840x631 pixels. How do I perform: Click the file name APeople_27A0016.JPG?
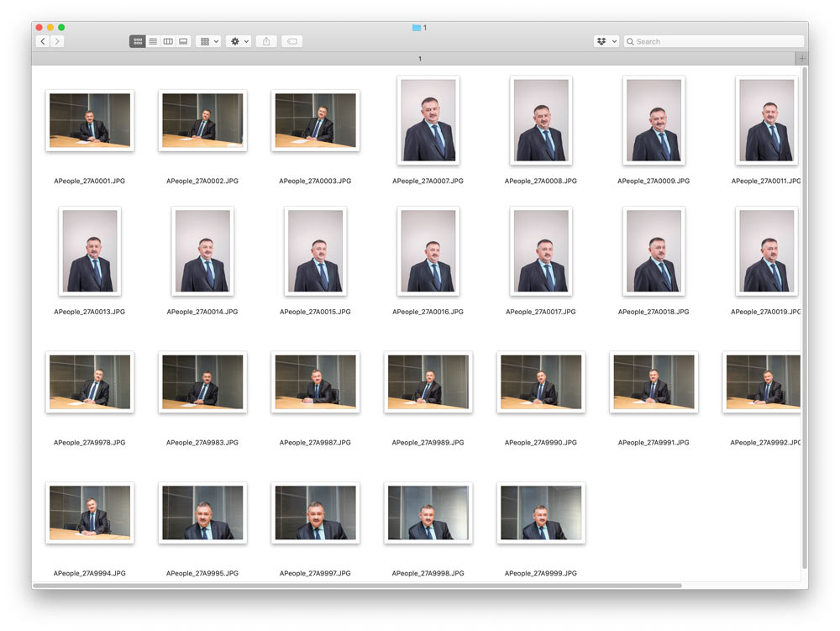428,312
